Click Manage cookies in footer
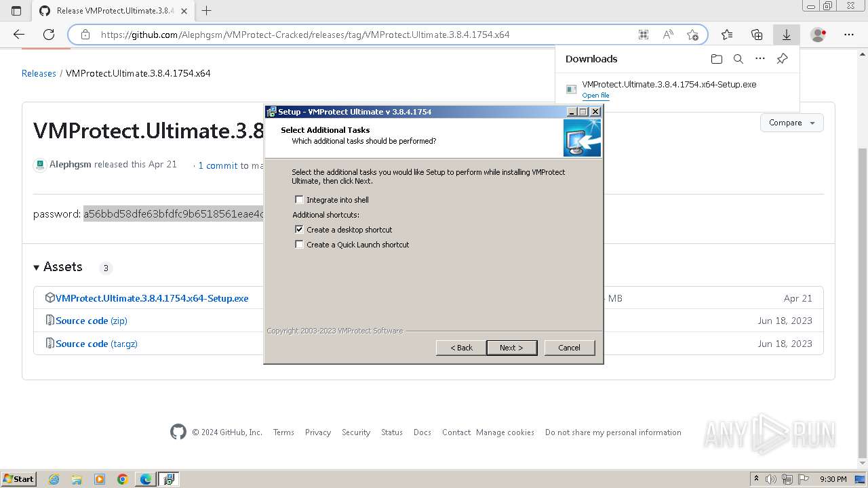 tap(505, 432)
